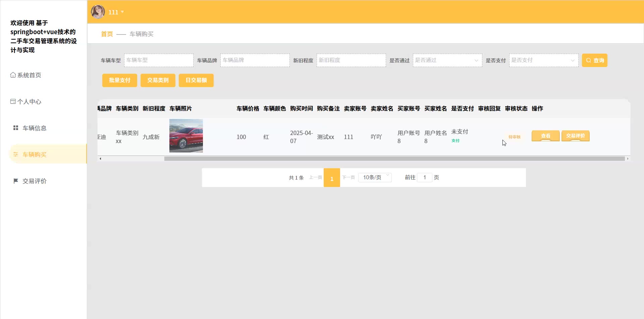The image size is (644, 319).
Task: Click 查看 button in the table row
Action: 545,136
